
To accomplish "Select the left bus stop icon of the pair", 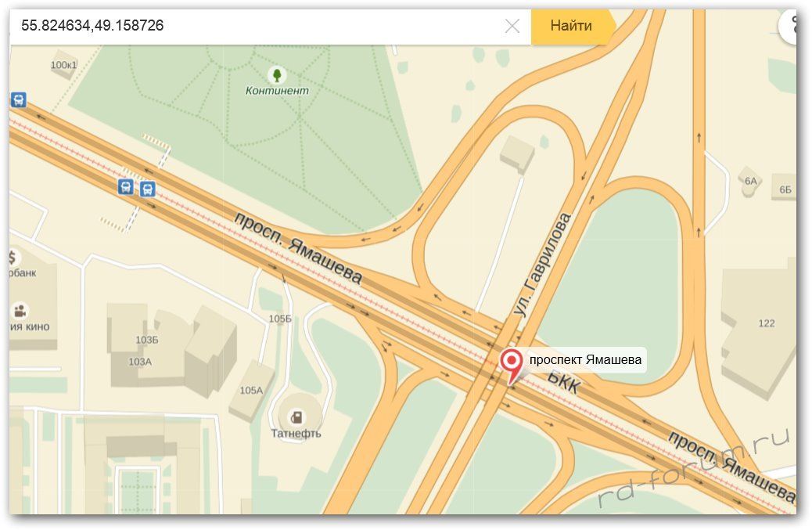I will 125,186.
